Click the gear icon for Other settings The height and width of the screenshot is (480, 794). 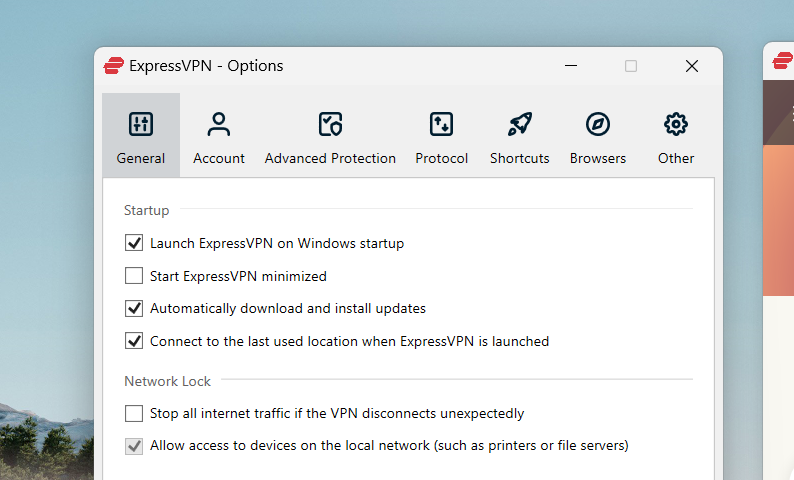[x=676, y=124]
